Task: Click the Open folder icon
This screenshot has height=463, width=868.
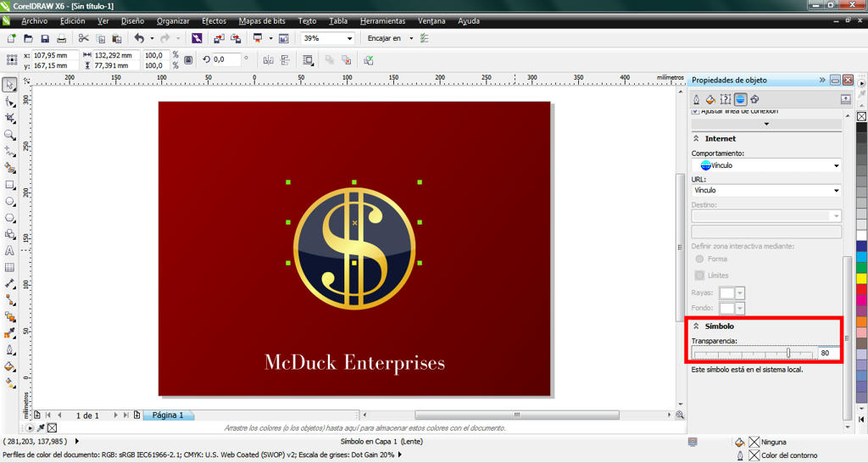Action: pyautogui.click(x=28, y=38)
